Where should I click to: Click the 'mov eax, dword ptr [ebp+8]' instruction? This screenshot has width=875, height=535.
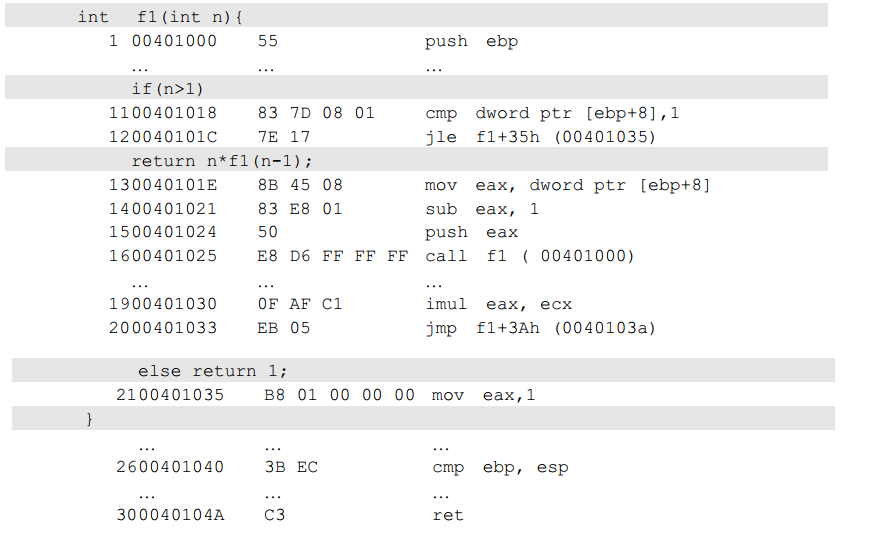tap(567, 185)
